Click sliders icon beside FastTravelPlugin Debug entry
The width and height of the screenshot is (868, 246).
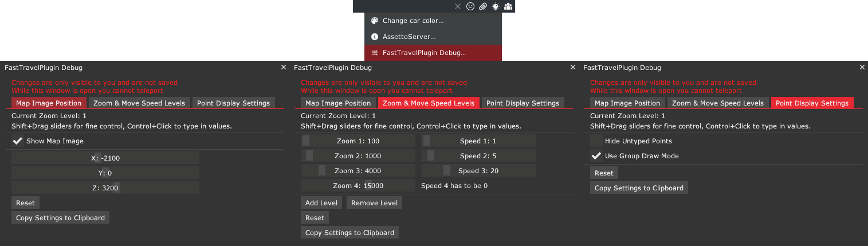coord(375,53)
